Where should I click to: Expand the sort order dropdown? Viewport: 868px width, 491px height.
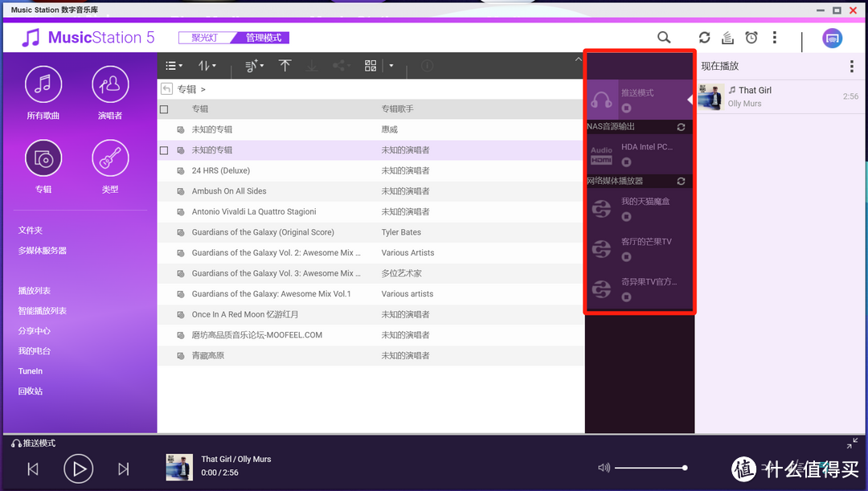click(x=207, y=66)
